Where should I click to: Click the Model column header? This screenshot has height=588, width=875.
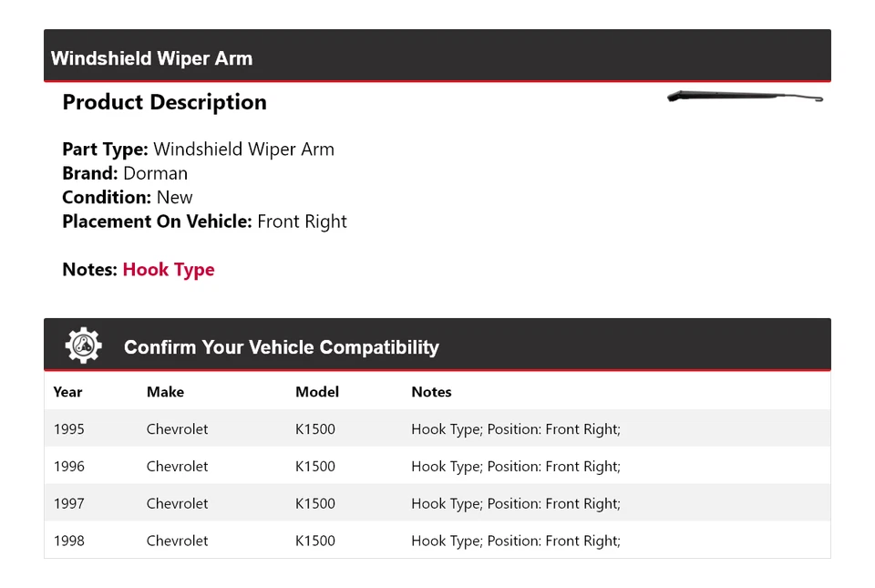tap(316, 392)
